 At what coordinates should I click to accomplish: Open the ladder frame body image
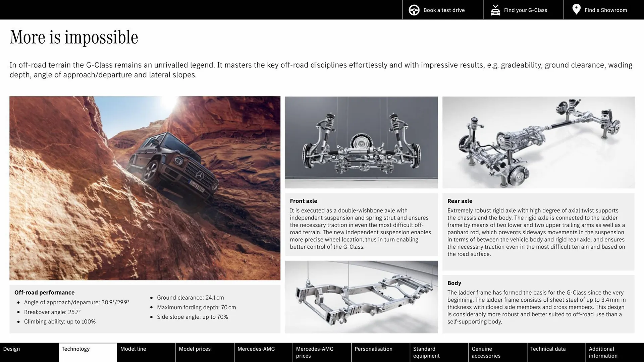click(x=361, y=297)
